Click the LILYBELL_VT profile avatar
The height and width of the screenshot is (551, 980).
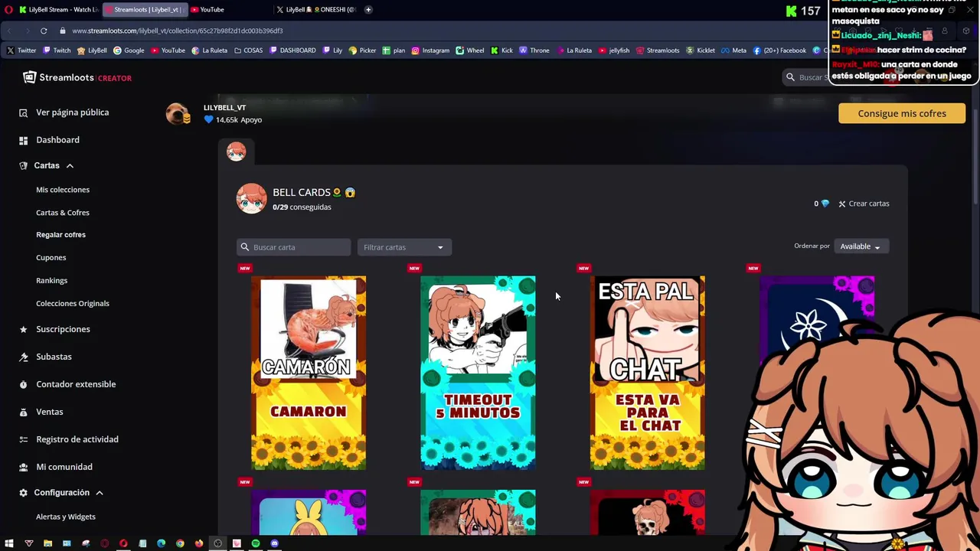[178, 114]
